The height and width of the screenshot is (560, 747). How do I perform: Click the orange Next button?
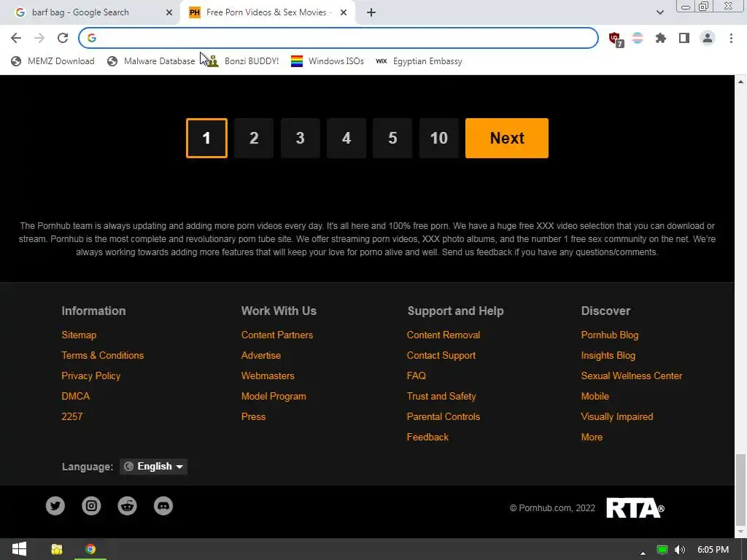pos(507,138)
